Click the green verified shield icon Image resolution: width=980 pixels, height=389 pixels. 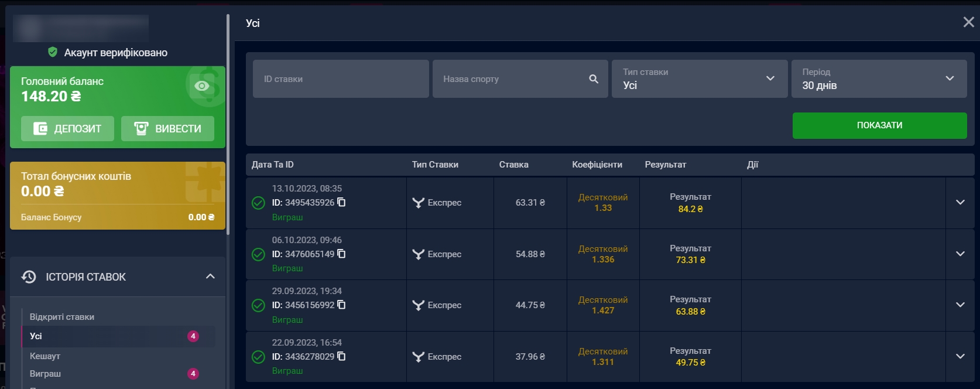tap(53, 52)
